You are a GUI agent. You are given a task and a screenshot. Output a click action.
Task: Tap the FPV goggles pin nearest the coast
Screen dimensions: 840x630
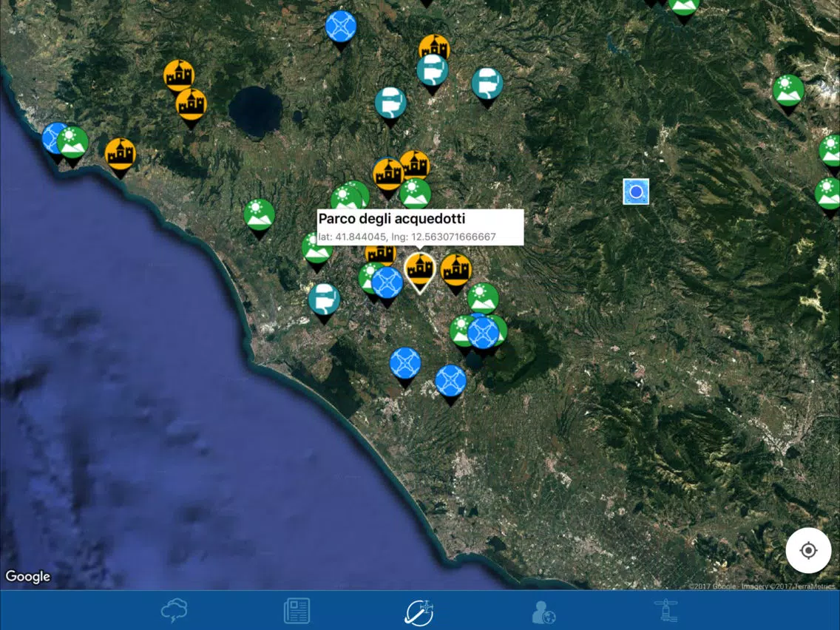pyautogui.click(x=324, y=299)
